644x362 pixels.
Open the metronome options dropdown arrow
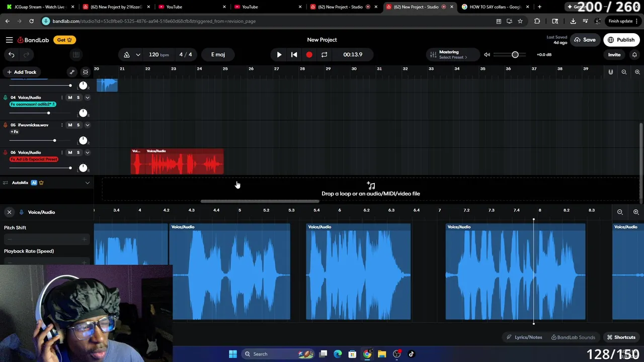pos(138,54)
